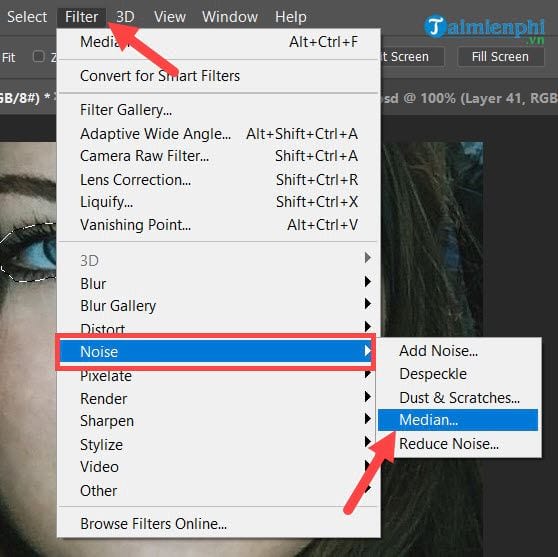Choose Lens Correction filter
The image size is (558, 557).
[219, 180]
